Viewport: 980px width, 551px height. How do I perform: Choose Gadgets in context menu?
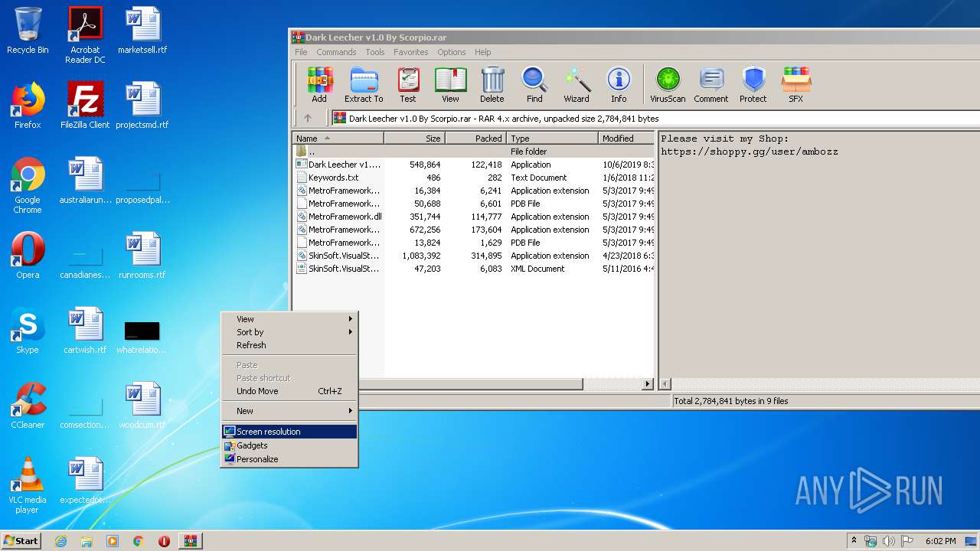tap(289, 445)
